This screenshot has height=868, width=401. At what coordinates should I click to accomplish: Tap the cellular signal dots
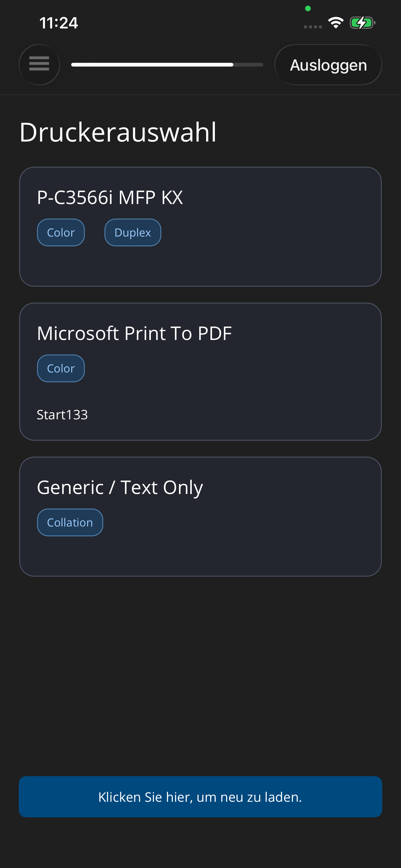312,27
